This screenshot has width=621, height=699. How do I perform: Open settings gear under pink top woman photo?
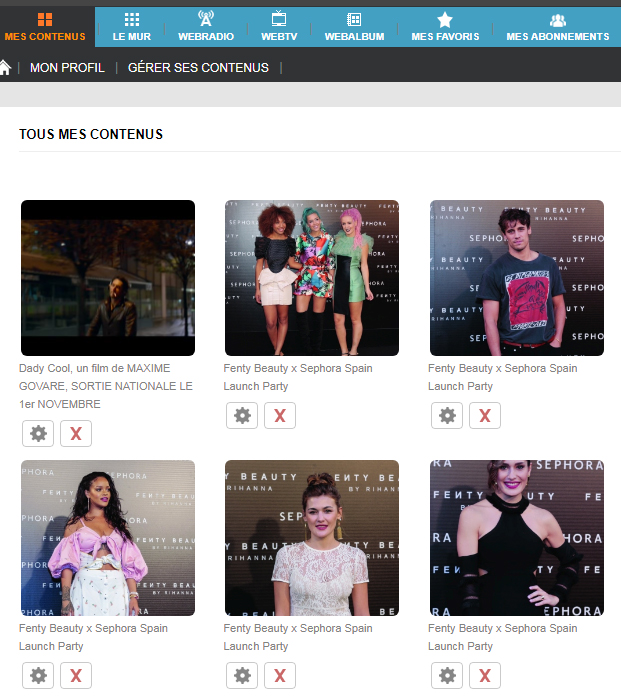(x=38, y=675)
